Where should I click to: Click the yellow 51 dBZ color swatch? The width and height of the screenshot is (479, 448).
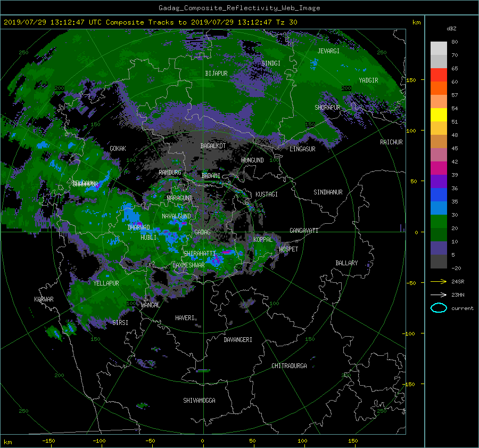point(439,115)
